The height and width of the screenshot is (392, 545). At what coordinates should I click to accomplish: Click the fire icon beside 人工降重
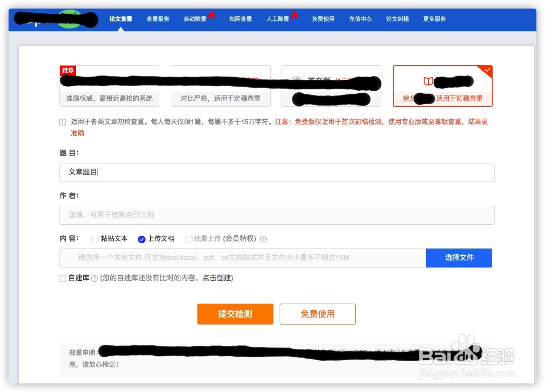[x=295, y=16]
